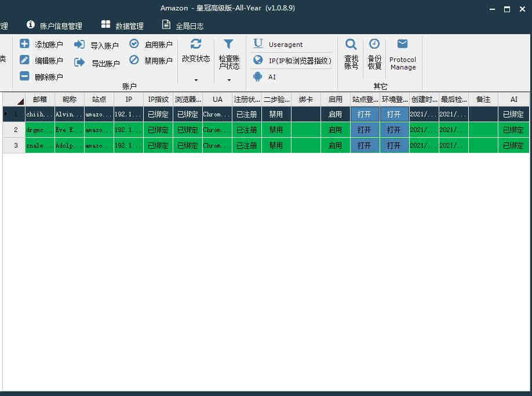Select row header number 3
This screenshot has height=396, width=532.
(14, 145)
